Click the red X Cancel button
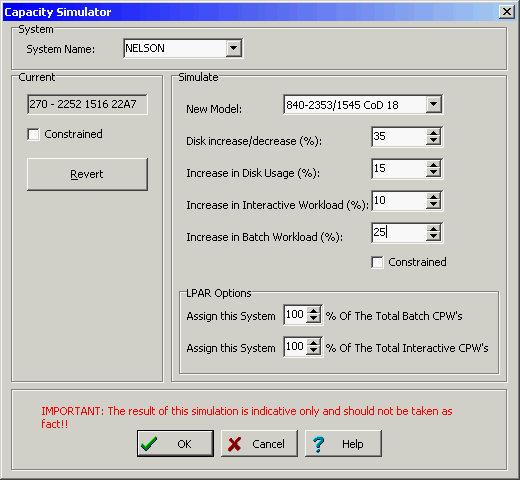The height and width of the screenshot is (480, 520). [x=259, y=443]
